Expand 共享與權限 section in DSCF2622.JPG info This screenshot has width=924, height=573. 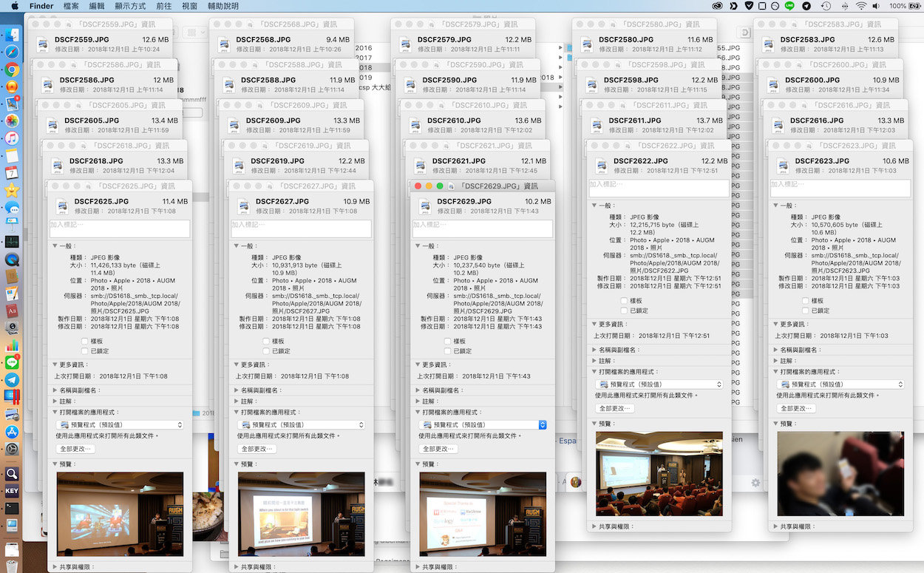coord(593,526)
